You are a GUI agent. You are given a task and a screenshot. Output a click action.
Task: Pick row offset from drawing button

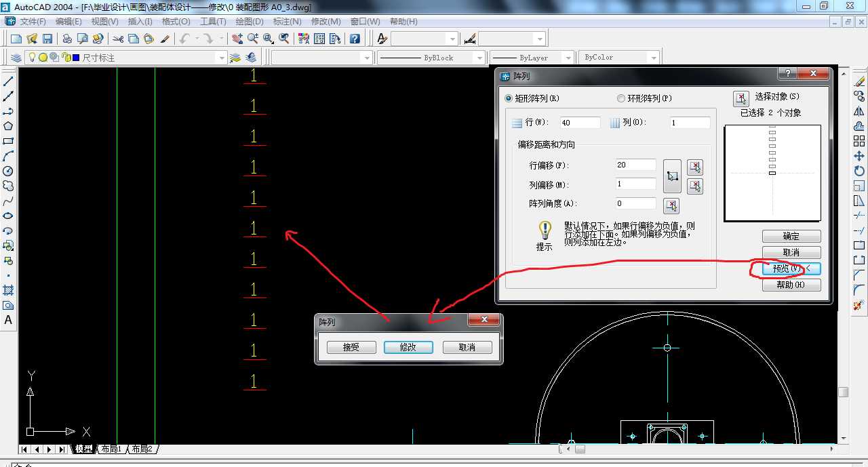click(x=695, y=167)
